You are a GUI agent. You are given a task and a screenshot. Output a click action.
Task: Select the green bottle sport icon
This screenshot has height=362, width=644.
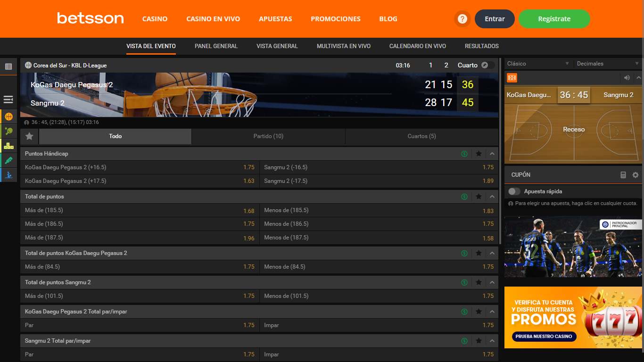(x=8, y=160)
